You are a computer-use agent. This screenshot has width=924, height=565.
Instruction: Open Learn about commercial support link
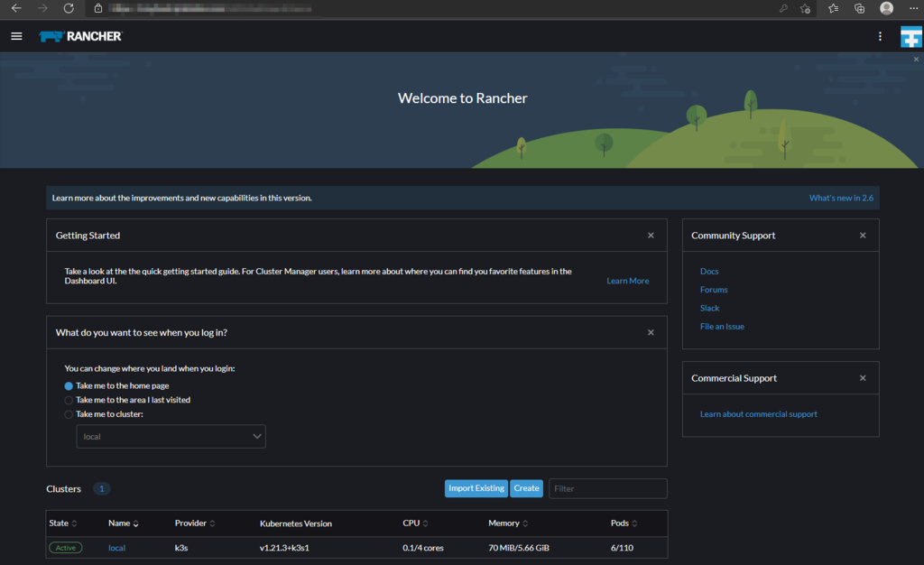758,414
